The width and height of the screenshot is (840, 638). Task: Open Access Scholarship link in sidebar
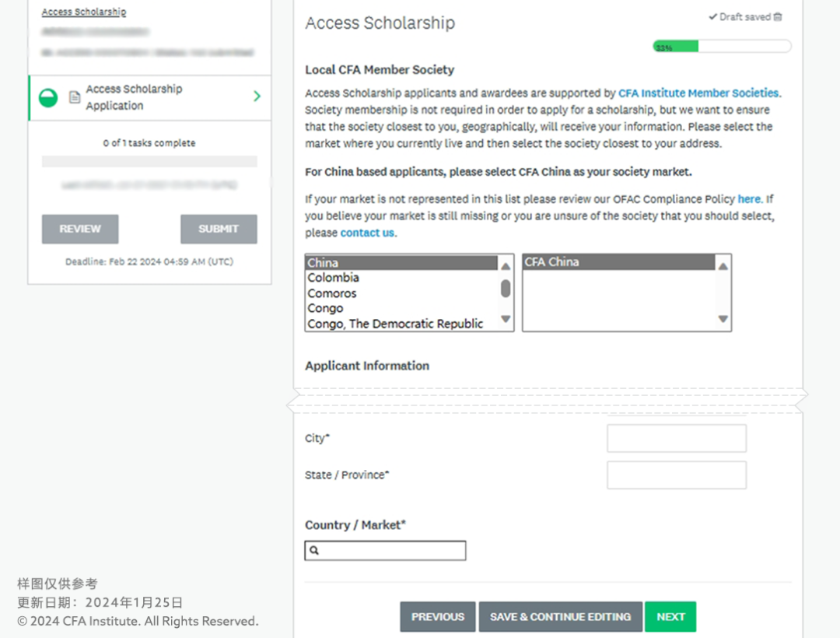tap(83, 12)
